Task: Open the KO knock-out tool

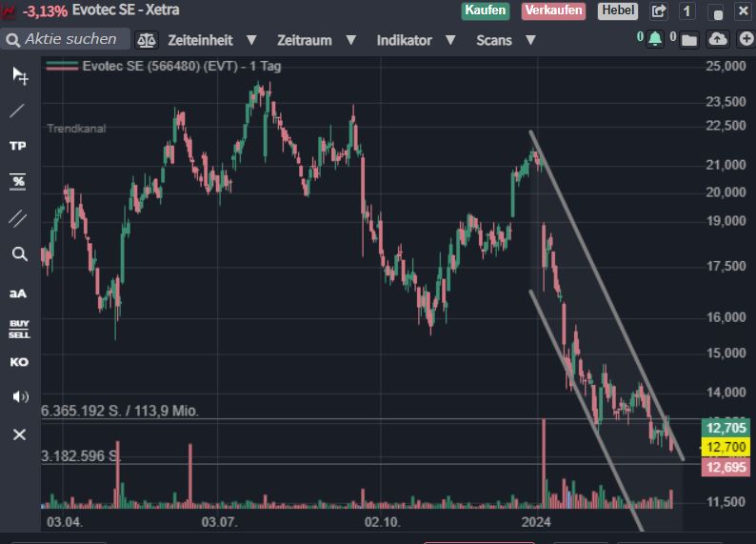Action: coord(19,362)
